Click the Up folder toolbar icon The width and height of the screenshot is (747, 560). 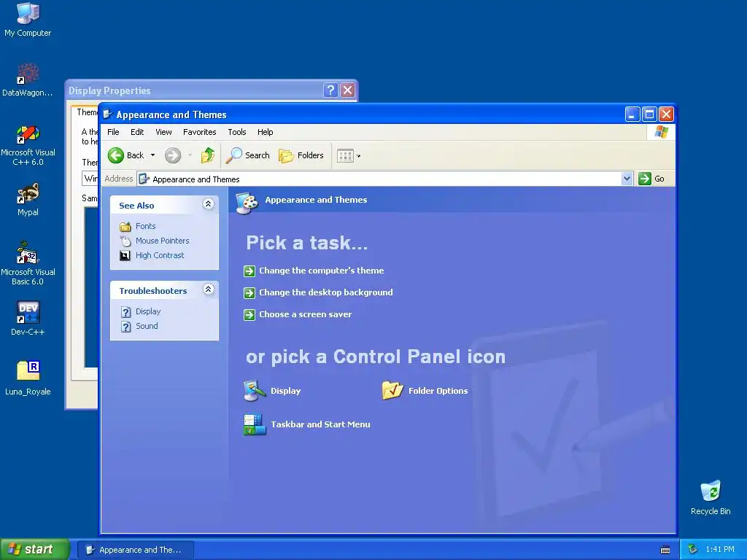point(208,155)
